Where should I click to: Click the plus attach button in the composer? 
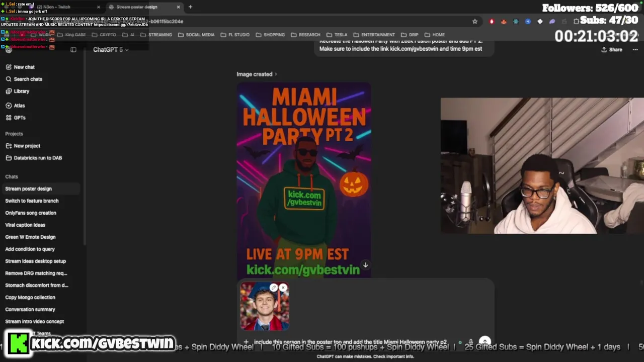[x=246, y=342]
